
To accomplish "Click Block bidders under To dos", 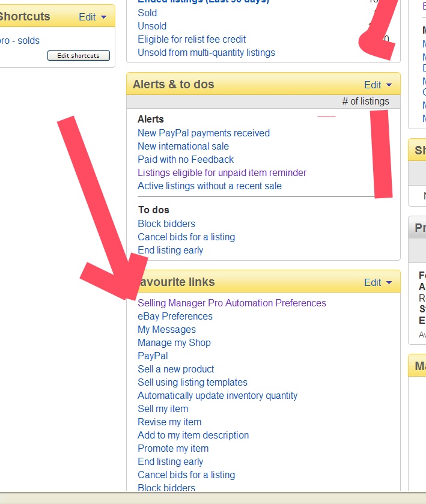I will click(x=166, y=223).
